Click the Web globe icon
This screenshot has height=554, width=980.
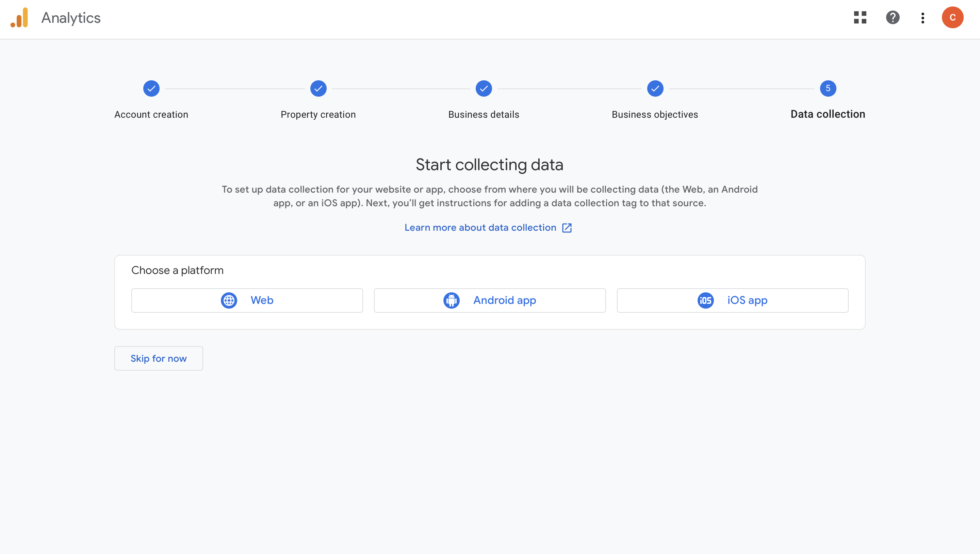pyautogui.click(x=229, y=300)
